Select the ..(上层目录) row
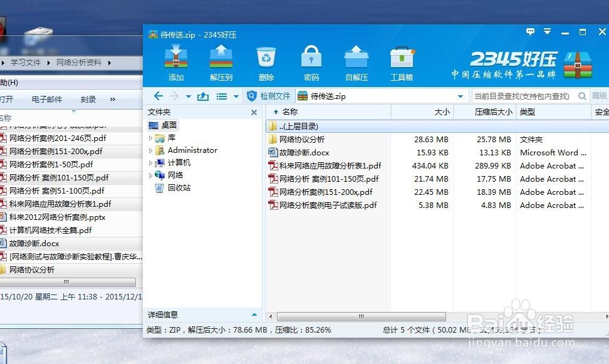Viewport: 609px width, 364px height. [x=437, y=127]
